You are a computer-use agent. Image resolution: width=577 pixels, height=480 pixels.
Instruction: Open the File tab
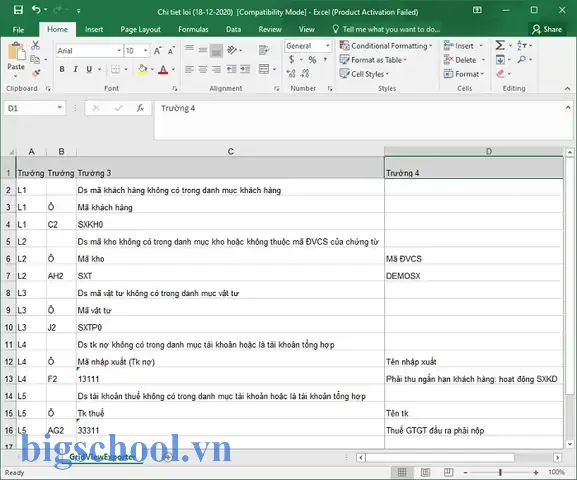18,29
